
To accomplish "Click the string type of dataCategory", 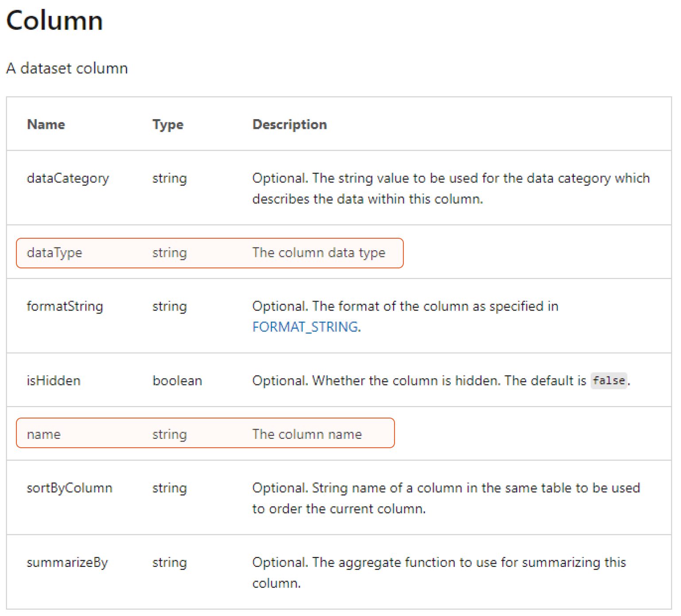I will pos(170,178).
